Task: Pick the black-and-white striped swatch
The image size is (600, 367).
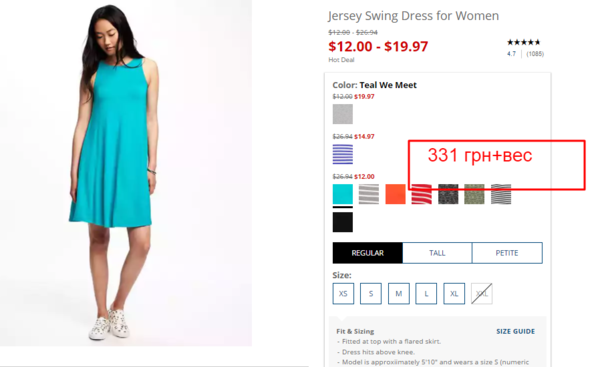Action: click(501, 194)
